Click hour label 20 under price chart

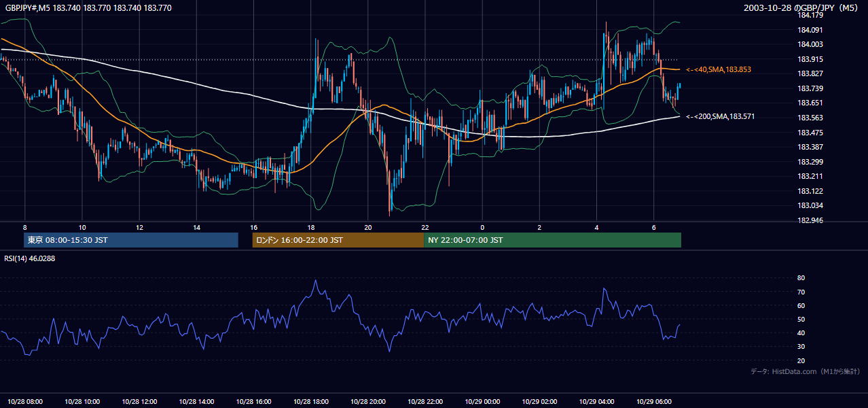367,227
